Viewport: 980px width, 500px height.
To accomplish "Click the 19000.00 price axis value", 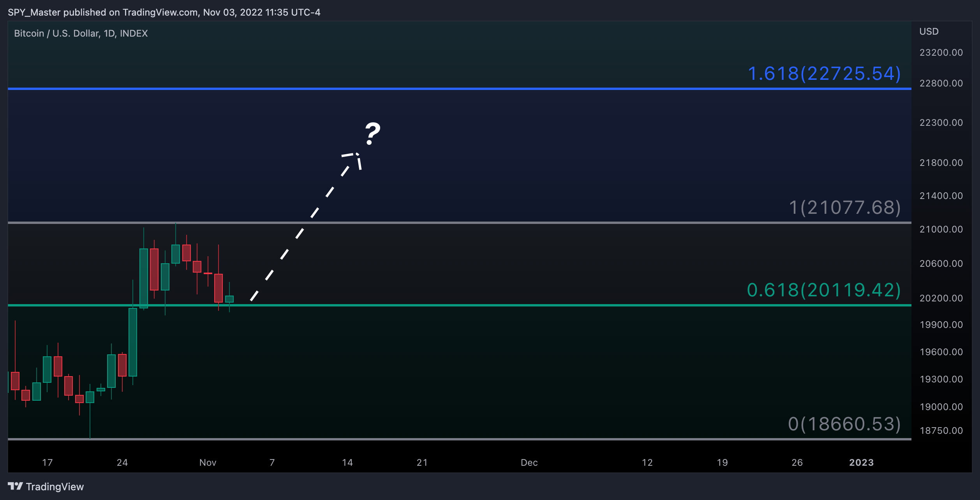I will pyautogui.click(x=941, y=407).
